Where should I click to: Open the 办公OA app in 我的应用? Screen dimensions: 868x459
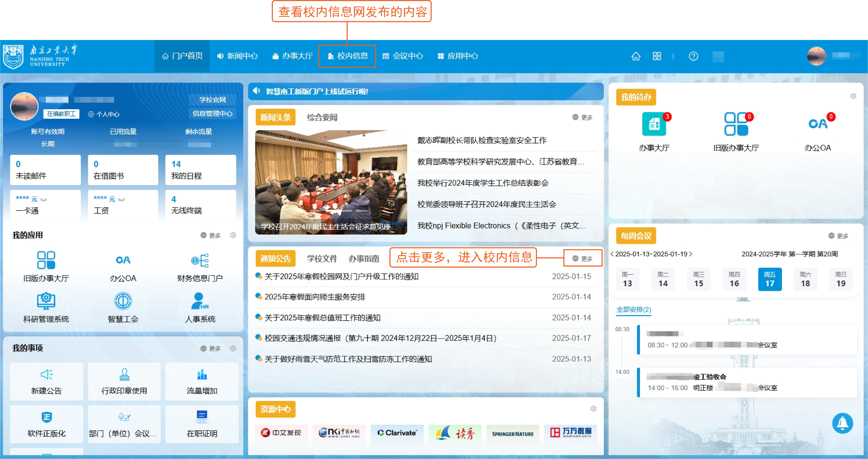(x=123, y=260)
